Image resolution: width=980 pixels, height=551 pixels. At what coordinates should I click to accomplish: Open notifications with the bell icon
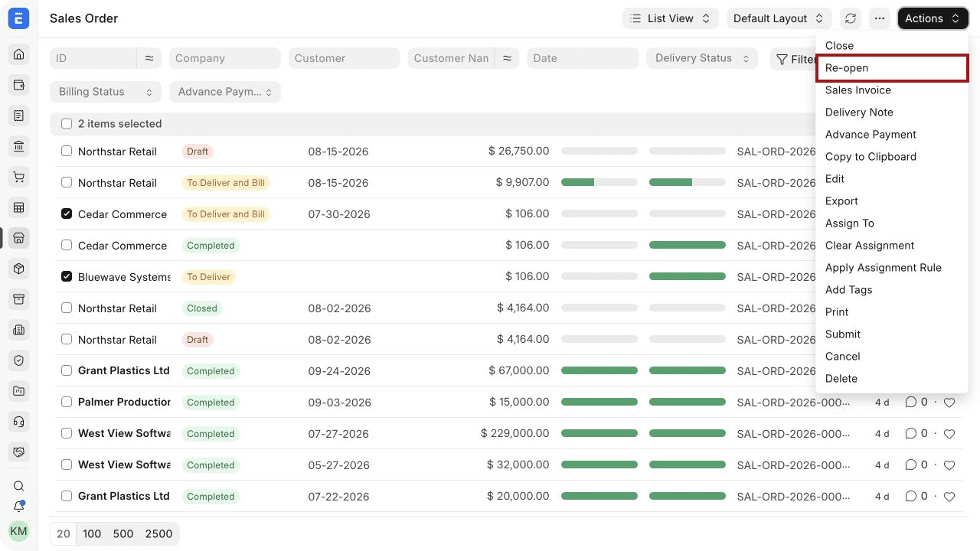pyautogui.click(x=19, y=507)
